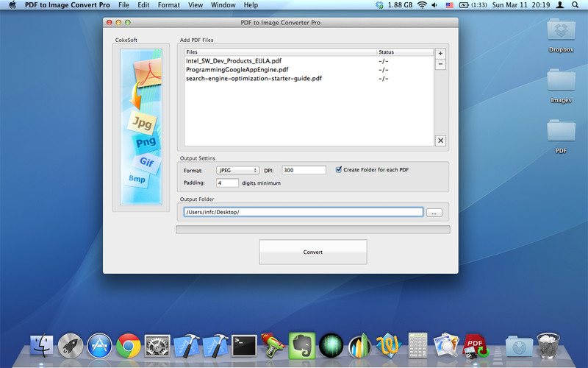
Task: Click the red PDF converter icon in the Dock
Action: click(476, 345)
